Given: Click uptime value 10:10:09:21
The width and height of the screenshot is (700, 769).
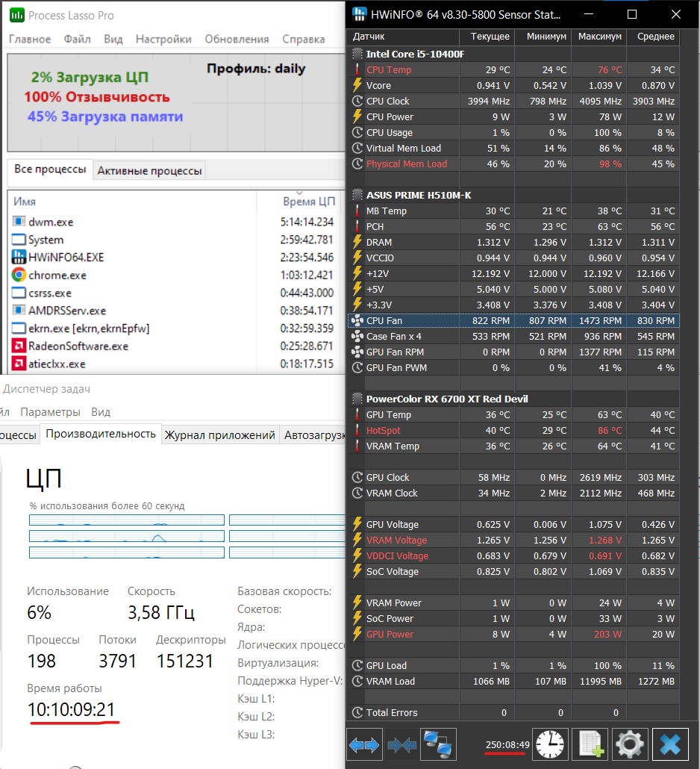Looking at the screenshot, I should tap(72, 709).
